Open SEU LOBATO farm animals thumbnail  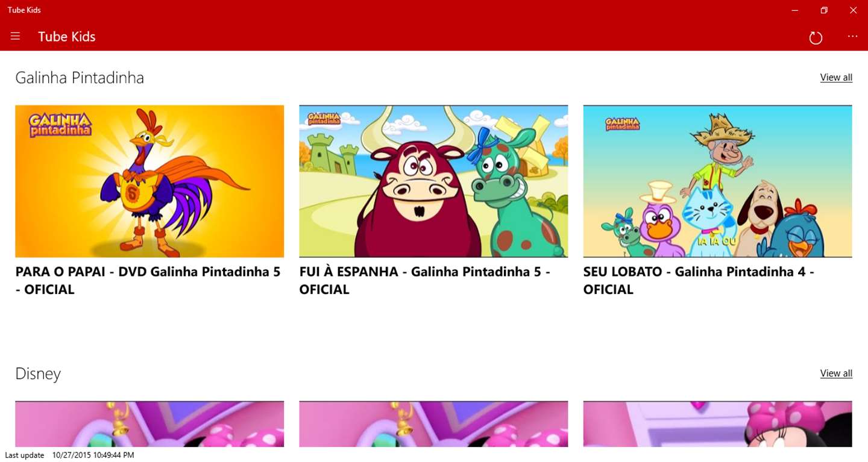point(717,181)
